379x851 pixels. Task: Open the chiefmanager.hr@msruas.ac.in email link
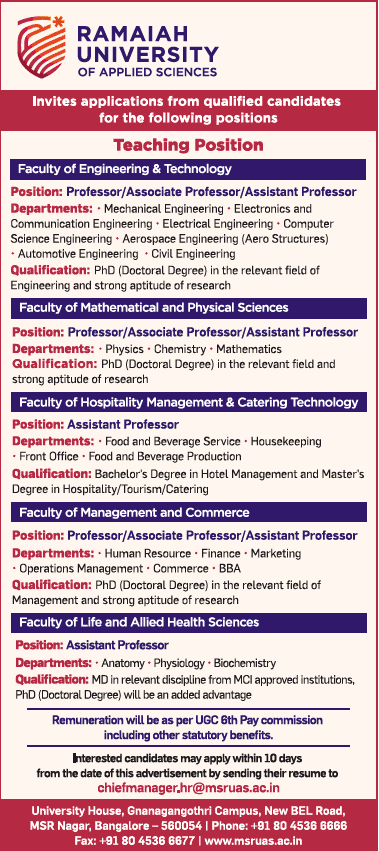[x=189, y=788]
